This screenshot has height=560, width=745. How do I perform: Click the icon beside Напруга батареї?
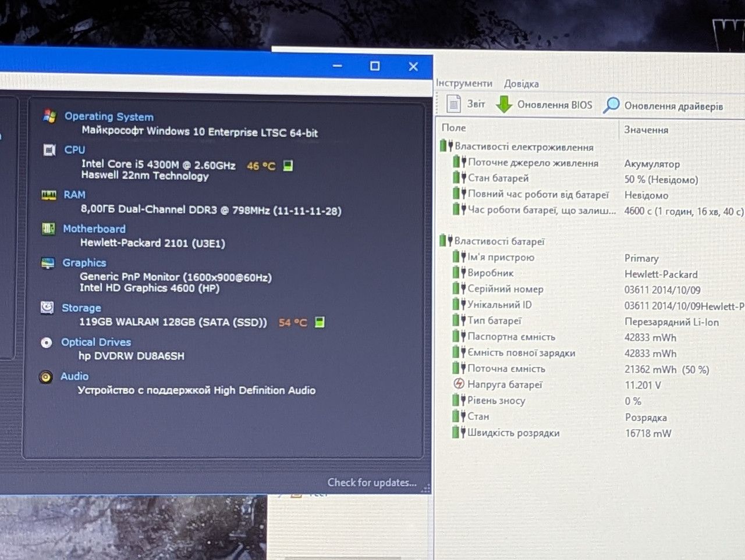pyautogui.click(x=459, y=384)
